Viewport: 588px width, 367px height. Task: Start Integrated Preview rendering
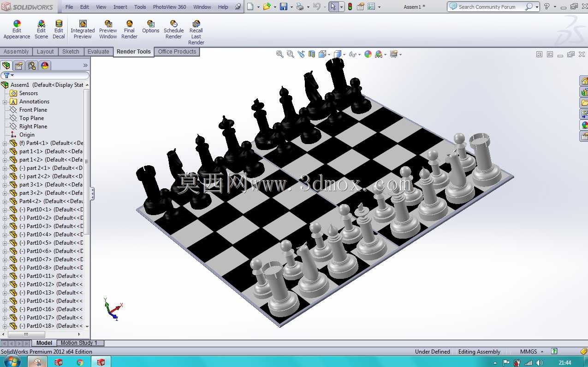pyautogui.click(x=83, y=30)
